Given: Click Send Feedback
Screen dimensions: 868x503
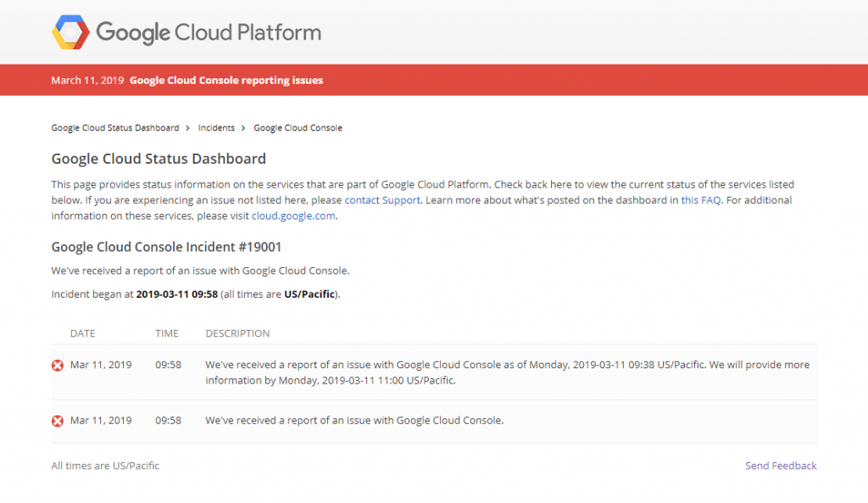Looking at the screenshot, I should [x=780, y=465].
